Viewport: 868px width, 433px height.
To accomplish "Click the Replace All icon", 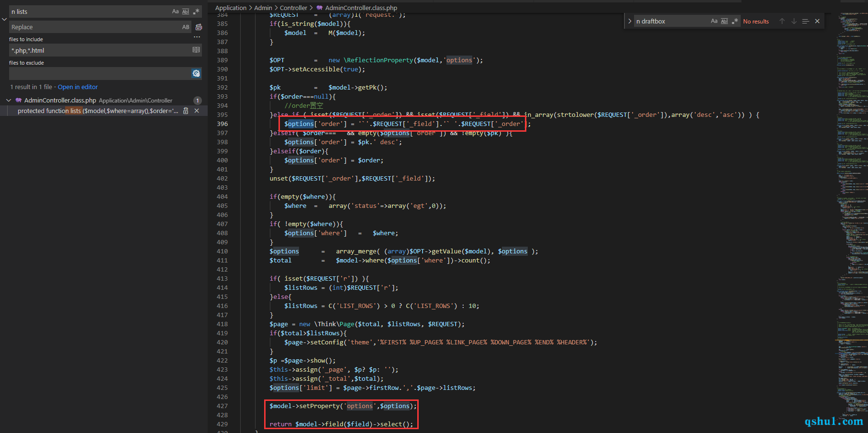I will click(x=199, y=27).
